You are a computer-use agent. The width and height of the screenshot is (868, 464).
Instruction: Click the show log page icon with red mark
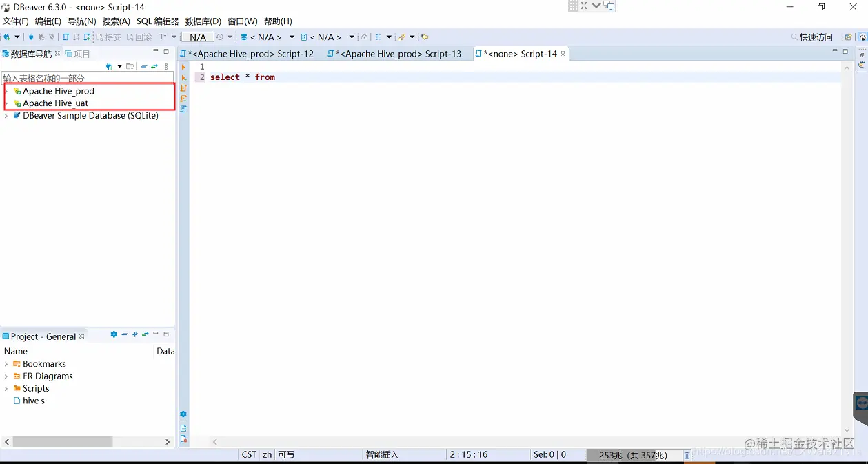[183, 438]
